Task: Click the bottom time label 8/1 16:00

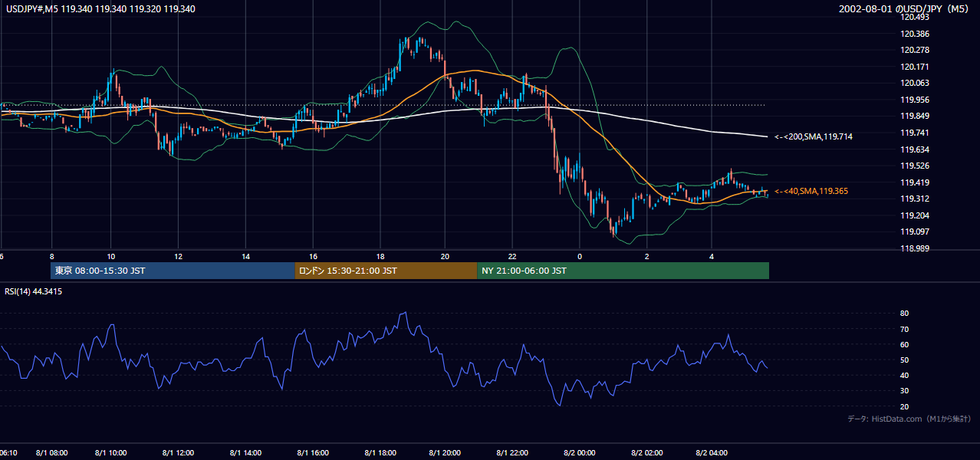Action: point(313,452)
